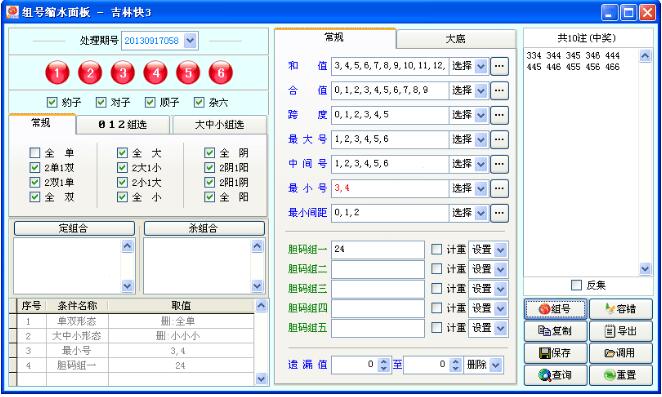Open the 处理期号 dropdown
The height and width of the screenshot is (397, 662).
(190, 41)
